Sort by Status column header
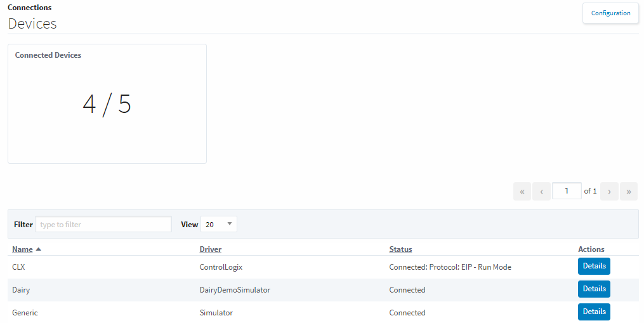The width and height of the screenshot is (644, 323). 400,249
